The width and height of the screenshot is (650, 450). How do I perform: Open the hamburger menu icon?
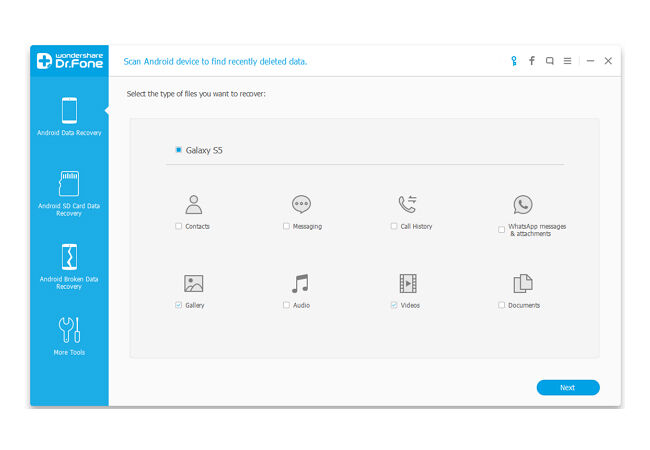click(568, 61)
